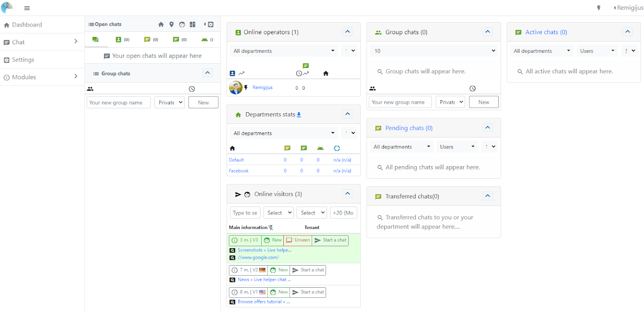The height and width of the screenshot is (311, 644).
Task: Open first Select dropdown in Online visitors
Action: [x=279, y=213]
